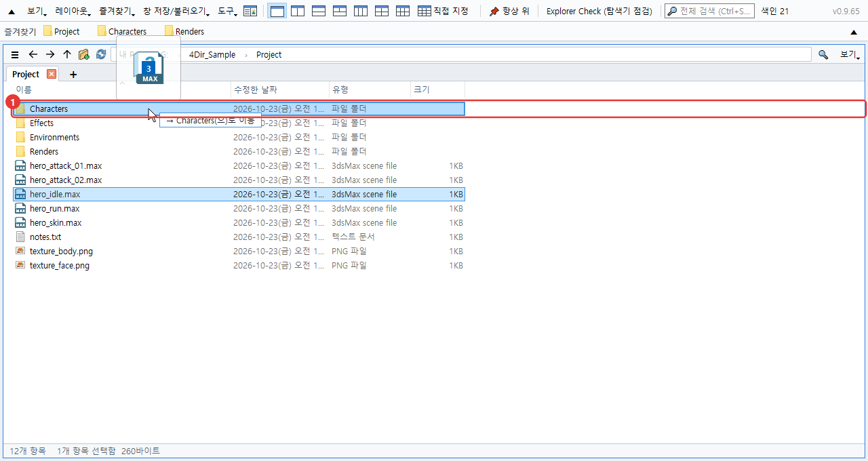Go back with the left arrow

click(x=33, y=55)
